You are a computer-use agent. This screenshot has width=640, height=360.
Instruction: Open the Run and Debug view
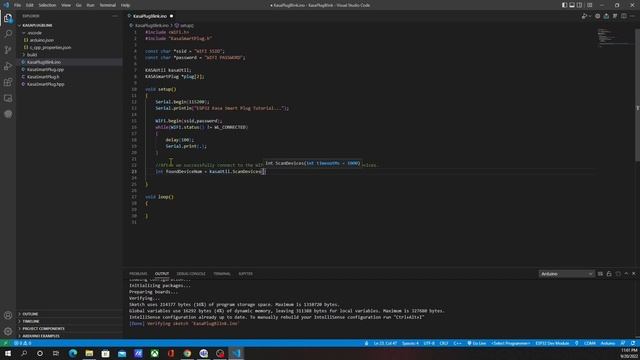[8, 66]
